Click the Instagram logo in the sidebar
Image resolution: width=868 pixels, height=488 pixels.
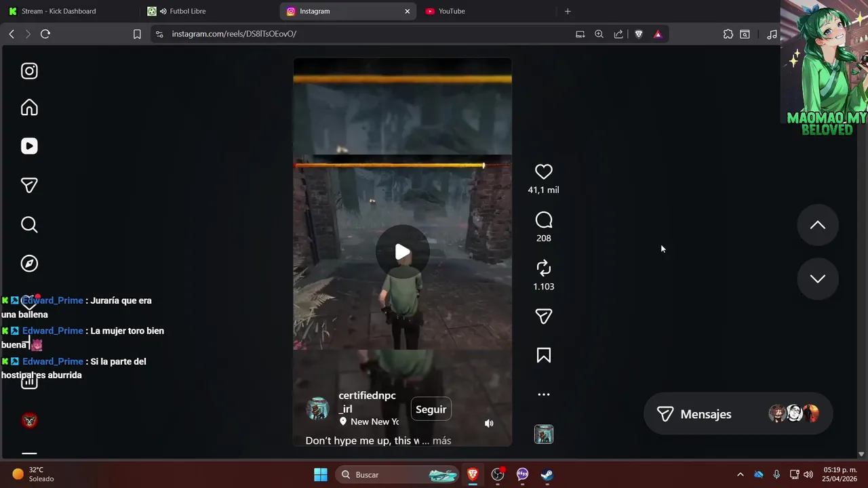tap(29, 71)
